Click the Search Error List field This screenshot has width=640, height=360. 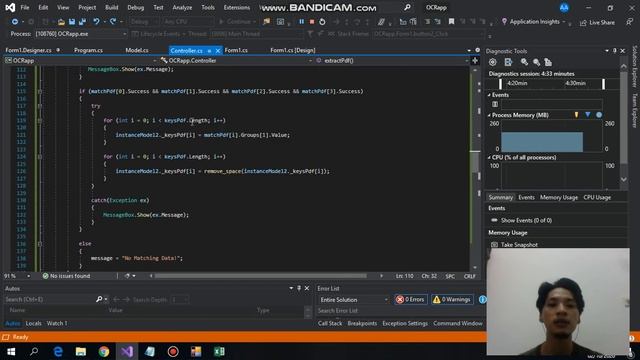[399, 311]
